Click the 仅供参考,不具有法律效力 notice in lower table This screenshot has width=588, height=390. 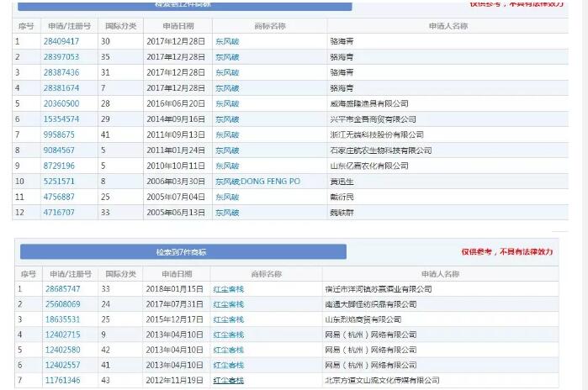(507, 252)
